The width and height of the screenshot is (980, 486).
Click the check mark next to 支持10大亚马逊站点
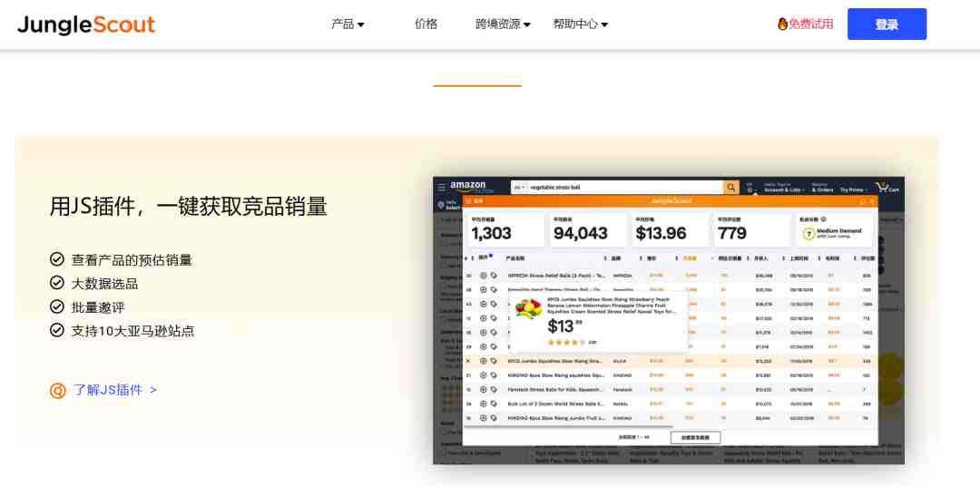pyautogui.click(x=57, y=330)
